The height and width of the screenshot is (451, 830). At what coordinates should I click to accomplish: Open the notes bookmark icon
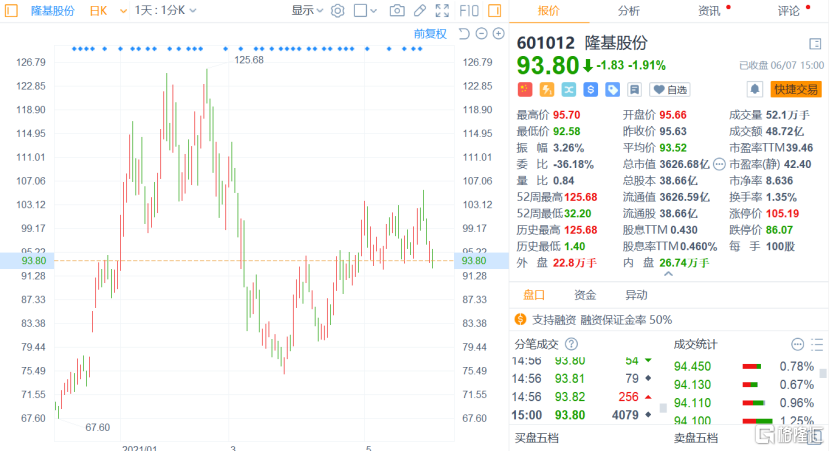[634, 89]
